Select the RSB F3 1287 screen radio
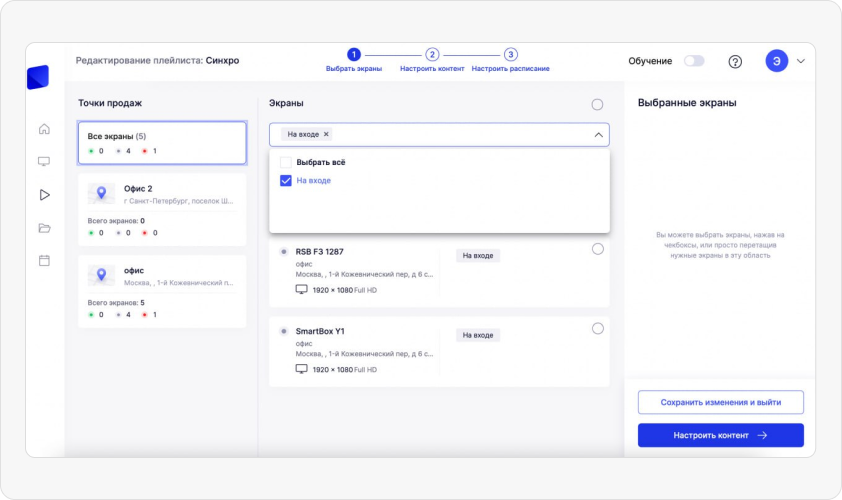 598,249
